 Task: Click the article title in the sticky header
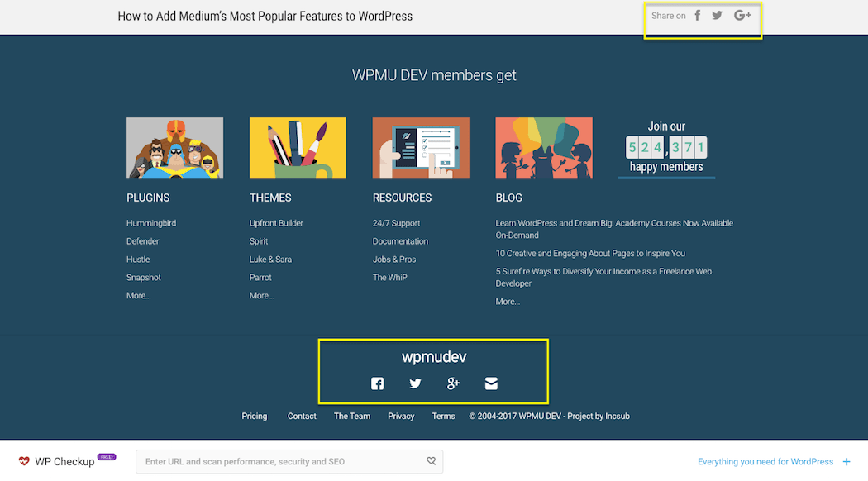[265, 16]
